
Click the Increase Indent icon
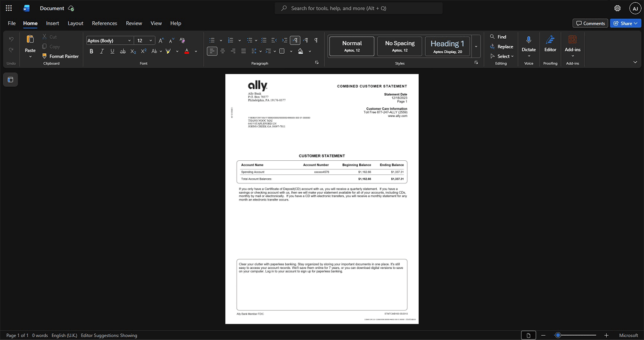point(285,41)
